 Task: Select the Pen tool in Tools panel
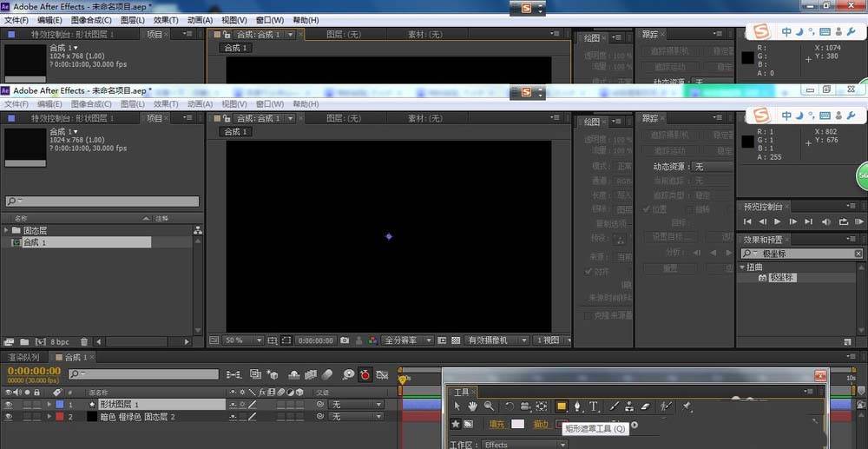coord(577,406)
